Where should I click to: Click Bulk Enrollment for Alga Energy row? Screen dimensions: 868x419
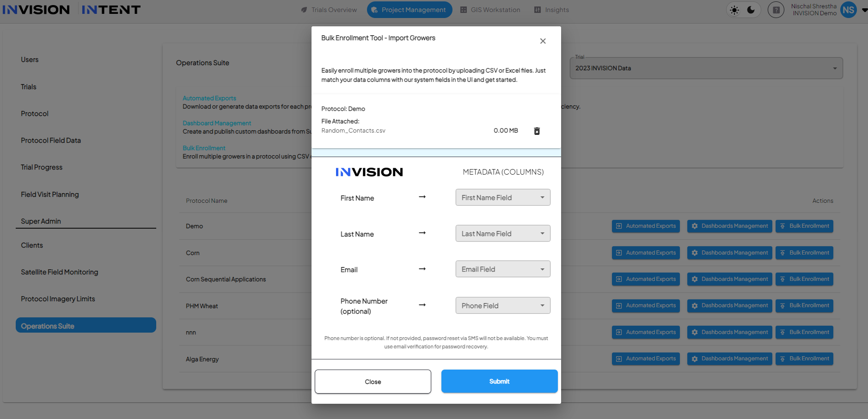click(804, 358)
